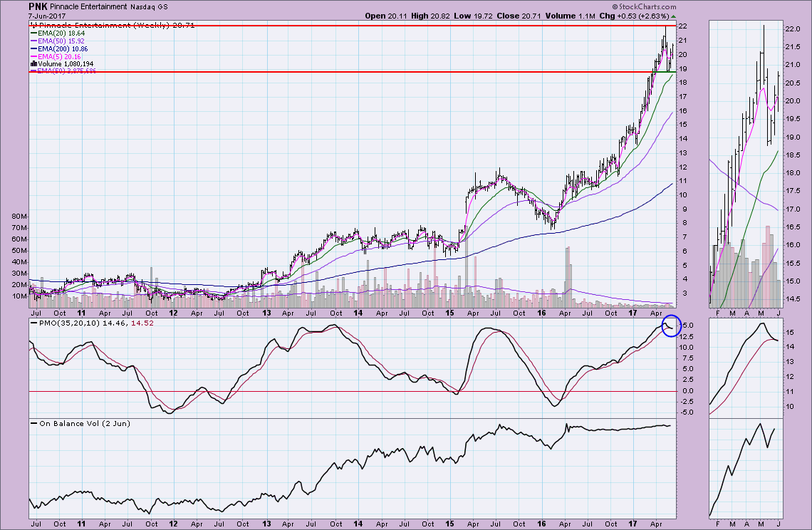
Task: Click the Volume bars icon in legend
Action: point(33,63)
